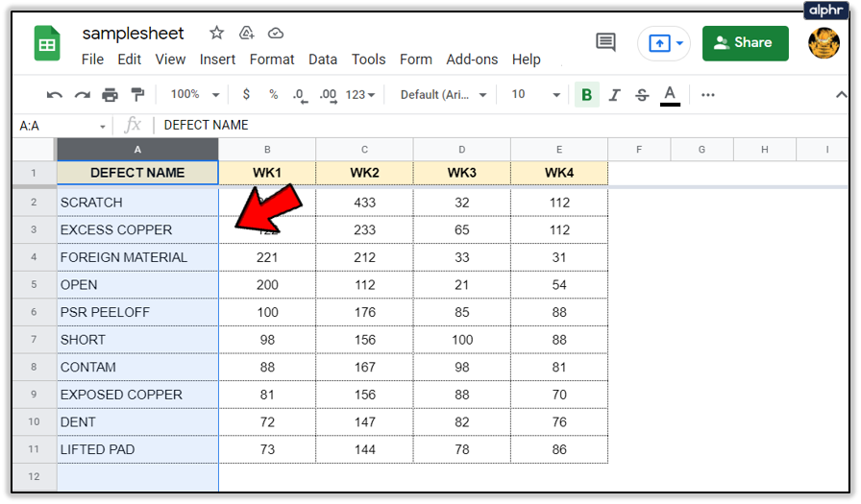Toggle italic formatting
861x504 pixels.
click(614, 95)
